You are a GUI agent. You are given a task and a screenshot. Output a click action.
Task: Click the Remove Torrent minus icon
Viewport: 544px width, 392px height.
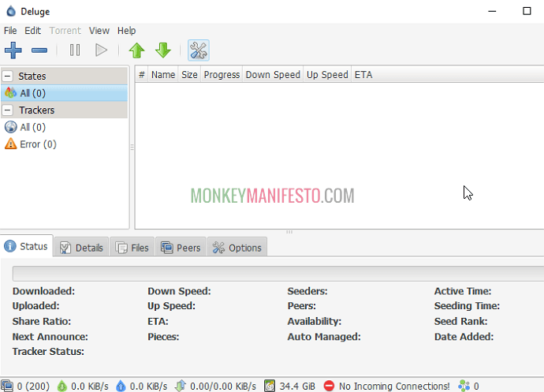[39, 50]
